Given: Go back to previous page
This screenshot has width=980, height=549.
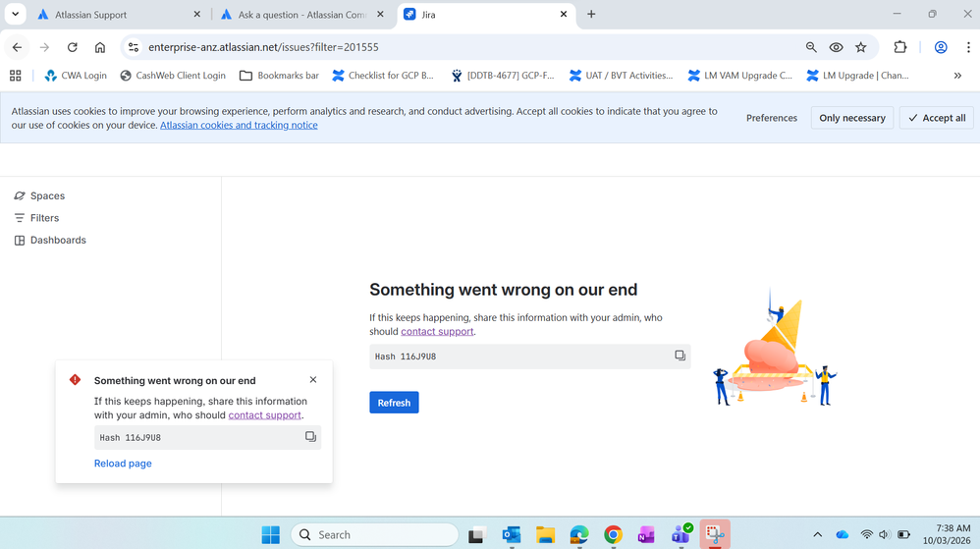Looking at the screenshot, I should (17, 47).
